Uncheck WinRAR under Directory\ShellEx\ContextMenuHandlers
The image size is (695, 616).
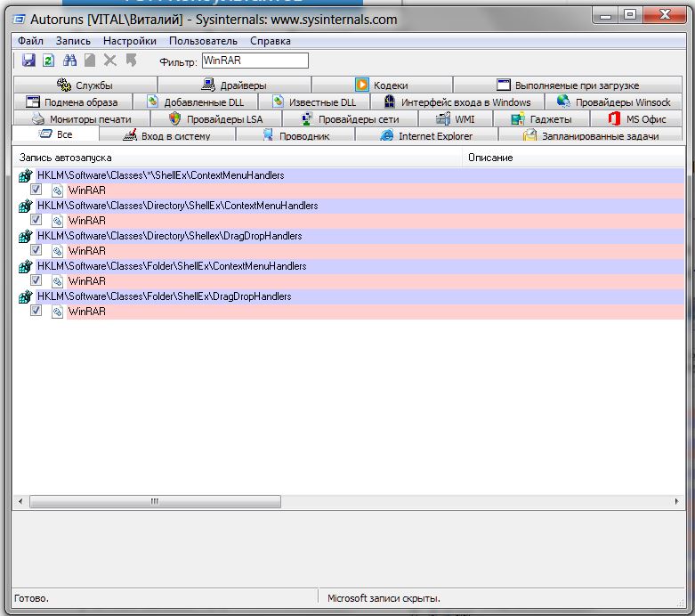[36, 220]
